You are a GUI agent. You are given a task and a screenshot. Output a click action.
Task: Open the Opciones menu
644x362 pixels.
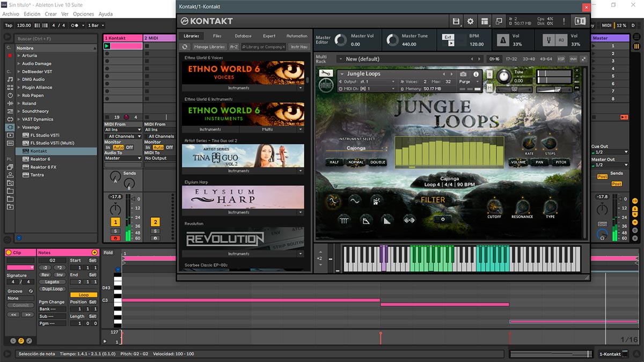click(83, 14)
